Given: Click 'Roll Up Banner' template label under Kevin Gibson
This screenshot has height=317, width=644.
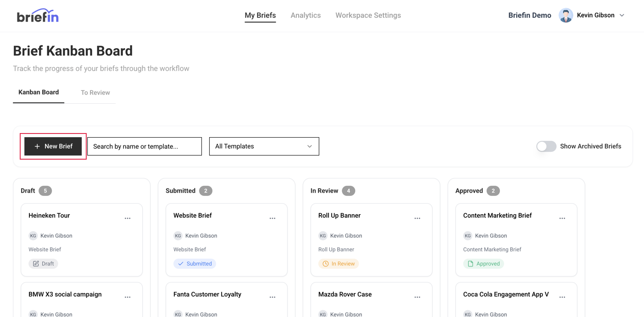Looking at the screenshot, I should (336, 250).
